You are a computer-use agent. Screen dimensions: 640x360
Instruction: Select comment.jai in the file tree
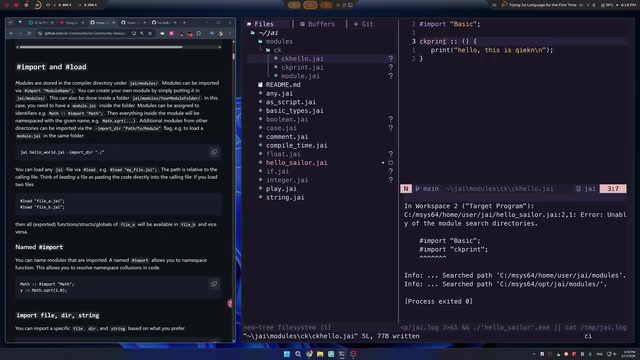pyautogui.click(x=287, y=137)
